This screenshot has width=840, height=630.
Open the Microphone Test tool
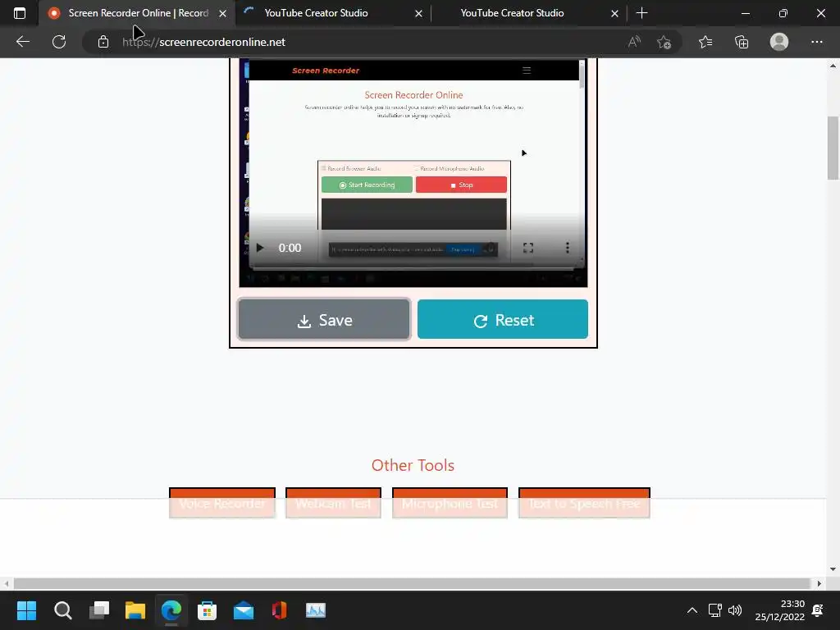tap(450, 503)
